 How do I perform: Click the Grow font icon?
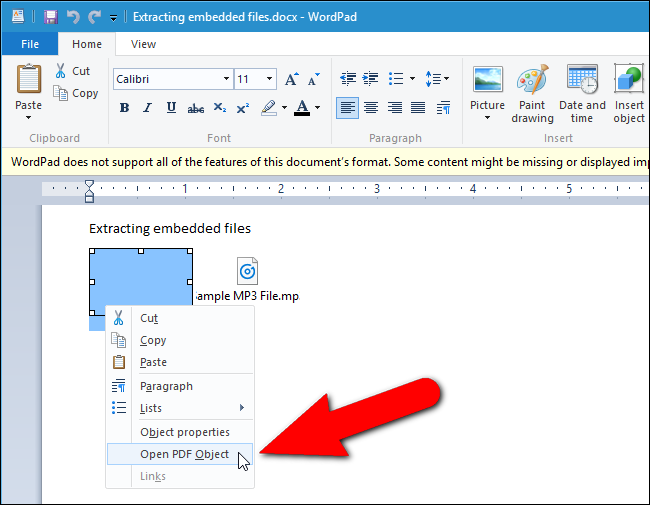(291, 79)
